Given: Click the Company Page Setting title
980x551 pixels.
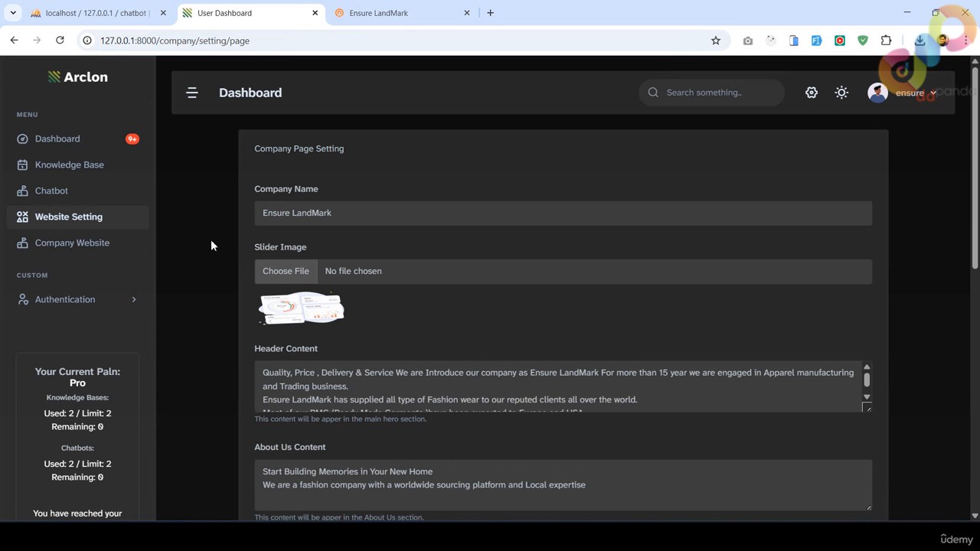Looking at the screenshot, I should [x=299, y=148].
